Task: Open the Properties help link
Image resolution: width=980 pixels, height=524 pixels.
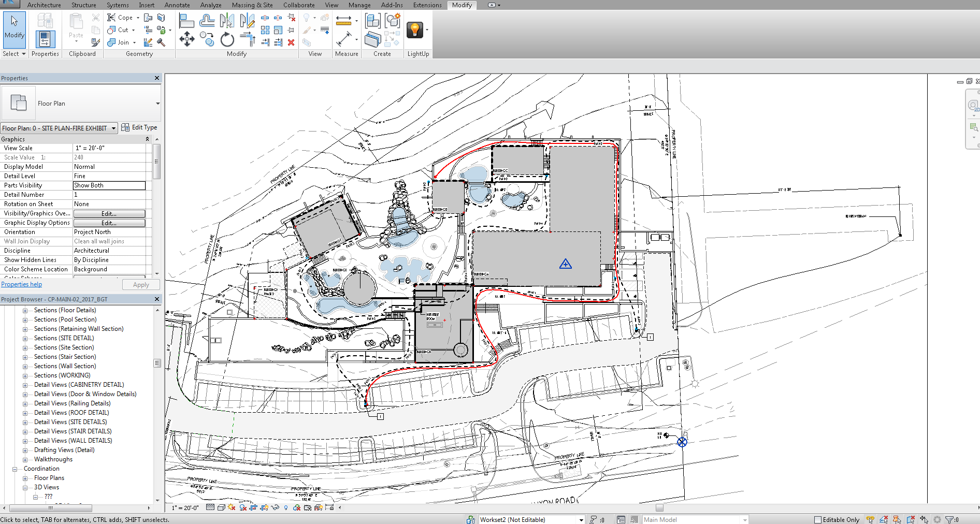Action: pyautogui.click(x=21, y=284)
